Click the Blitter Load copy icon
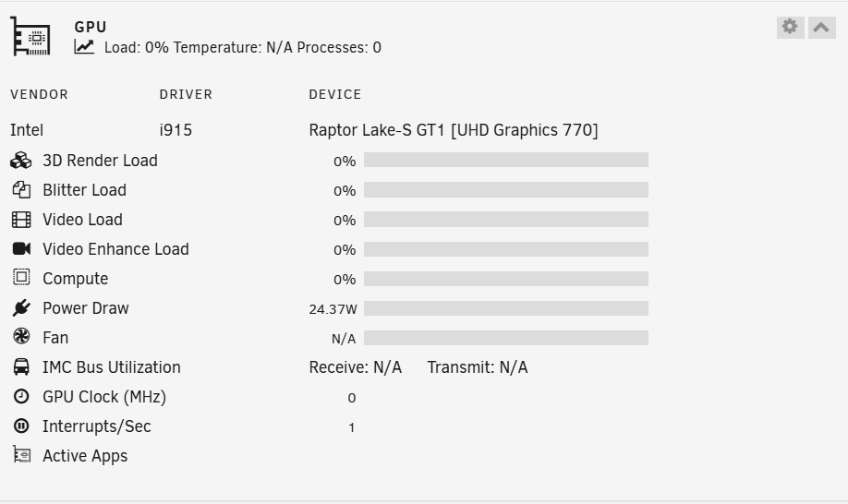Viewport: 848px width, 504px height. (x=21, y=189)
